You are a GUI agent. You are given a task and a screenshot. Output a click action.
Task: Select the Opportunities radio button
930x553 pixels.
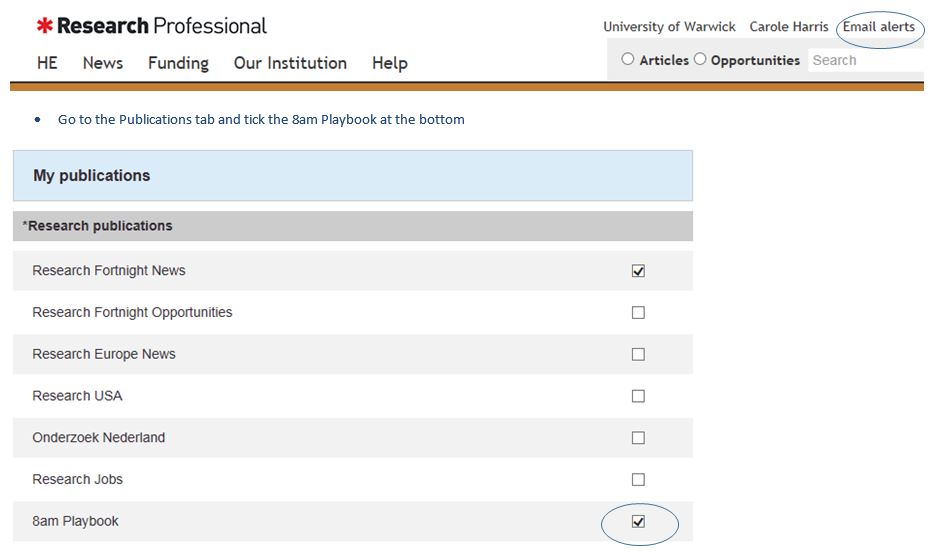[x=700, y=59]
